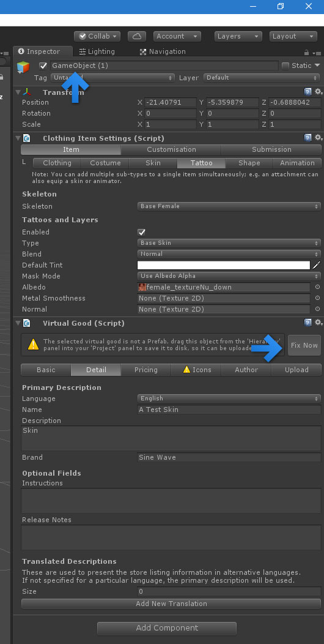Click the Name field A Test Skin
Screen dimensions: 324x644
pyautogui.click(x=229, y=410)
